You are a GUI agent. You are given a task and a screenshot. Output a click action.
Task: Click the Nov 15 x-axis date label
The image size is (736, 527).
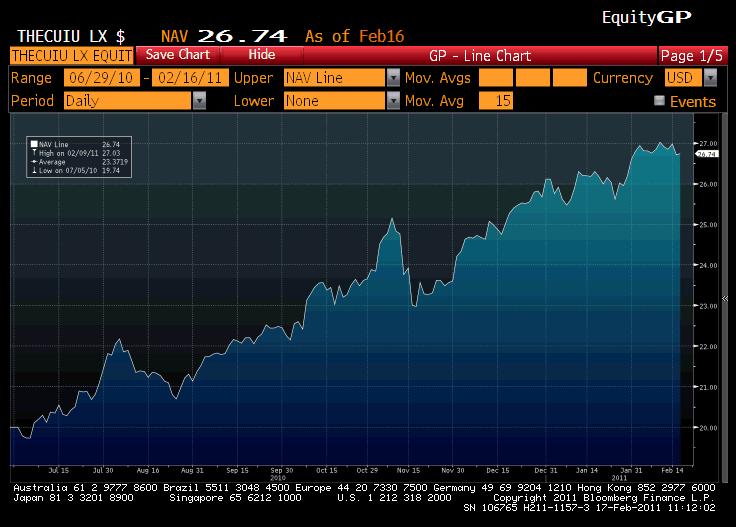pos(408,470)
